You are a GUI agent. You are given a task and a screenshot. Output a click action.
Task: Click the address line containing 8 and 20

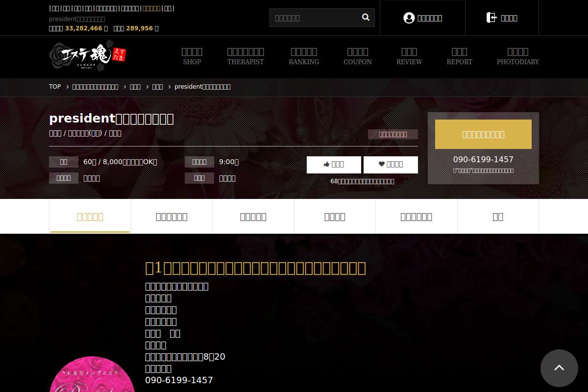(x=185, y=357)
